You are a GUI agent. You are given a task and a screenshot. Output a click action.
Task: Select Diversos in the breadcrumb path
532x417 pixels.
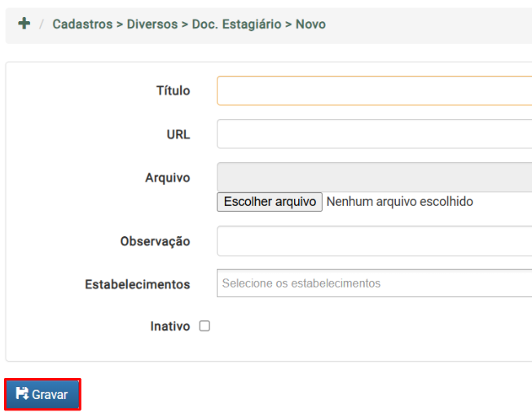click(x=152, y=24)
